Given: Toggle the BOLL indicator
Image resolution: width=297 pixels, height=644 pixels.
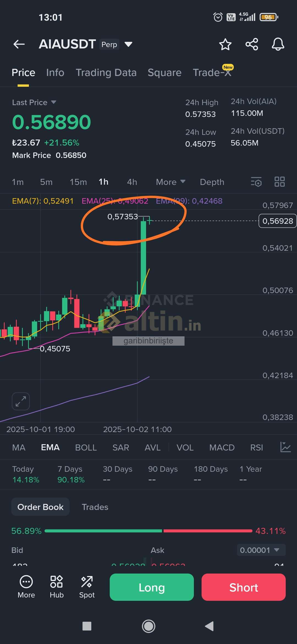Looking at the screenshot, I should pyautogui.click(x=86, y=447).
